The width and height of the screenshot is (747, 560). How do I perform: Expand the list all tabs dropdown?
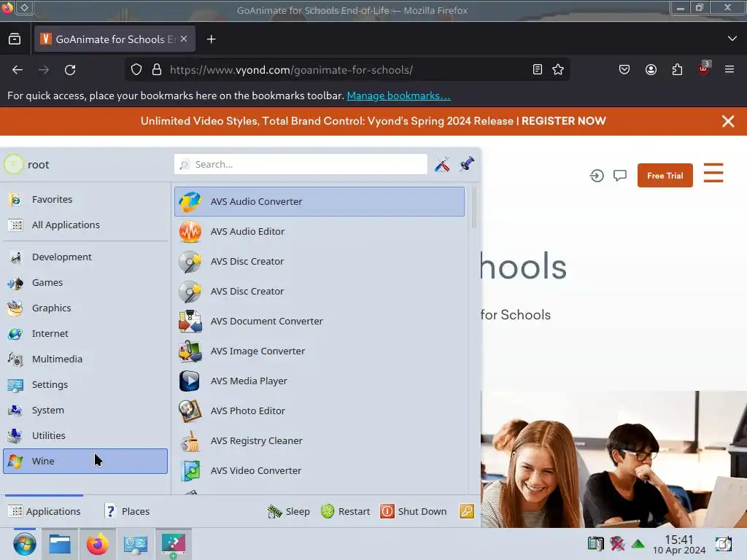point(732,39)
